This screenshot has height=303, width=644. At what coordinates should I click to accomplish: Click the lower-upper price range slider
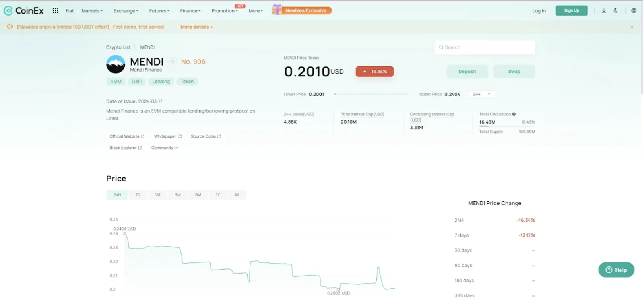372,94
